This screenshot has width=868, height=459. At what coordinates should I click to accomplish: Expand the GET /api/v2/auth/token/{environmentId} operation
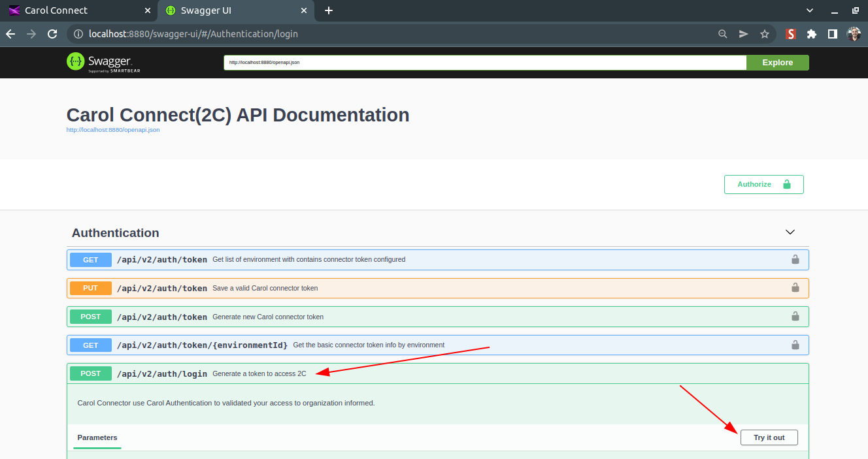[x=201, y=345]
